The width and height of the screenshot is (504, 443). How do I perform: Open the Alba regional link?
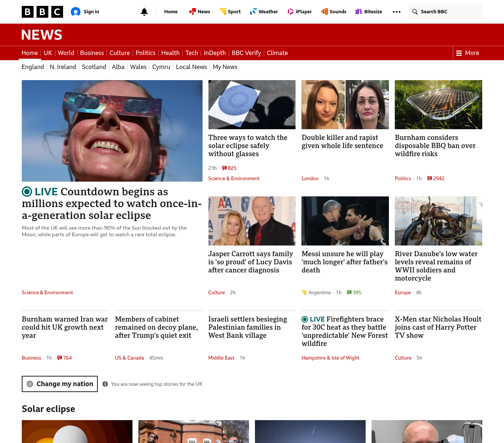(118, 67)
